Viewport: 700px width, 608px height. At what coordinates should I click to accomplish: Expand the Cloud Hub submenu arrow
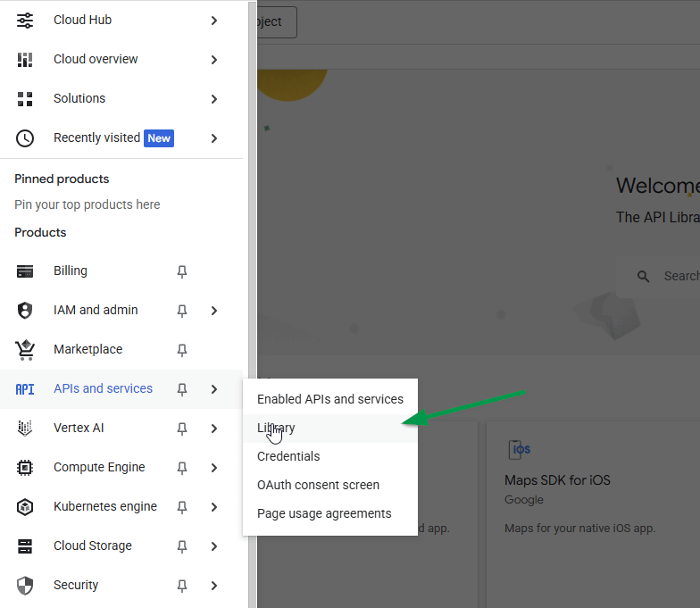(214, 21)
